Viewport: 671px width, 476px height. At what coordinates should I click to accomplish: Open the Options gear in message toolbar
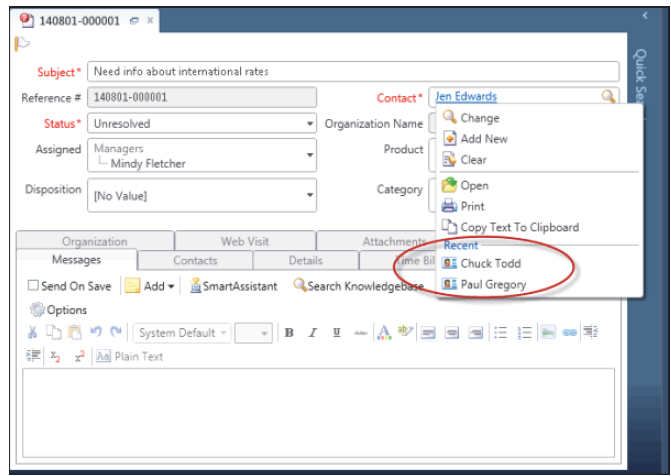pyautogui.click(x=37, y=310)
